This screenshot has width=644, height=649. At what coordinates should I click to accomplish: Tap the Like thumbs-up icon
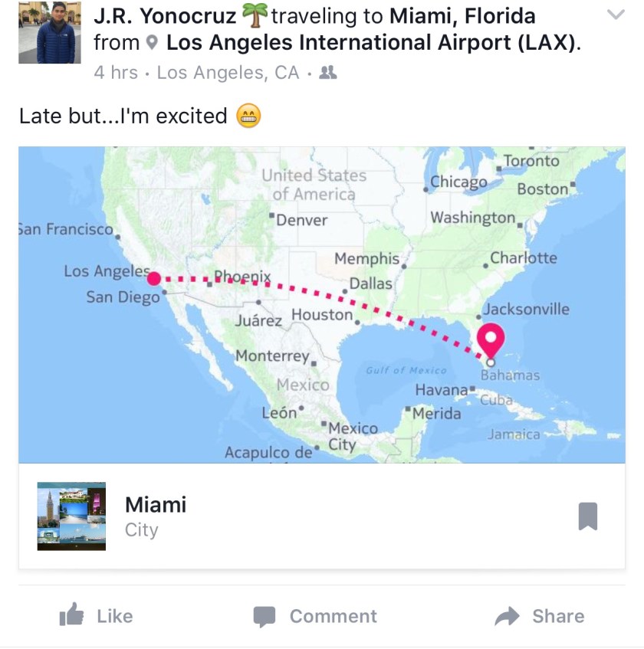pos(72,615)
